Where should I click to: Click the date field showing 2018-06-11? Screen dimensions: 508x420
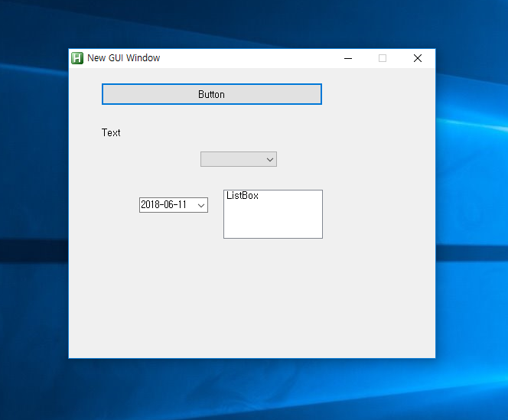tap(174, 205)
